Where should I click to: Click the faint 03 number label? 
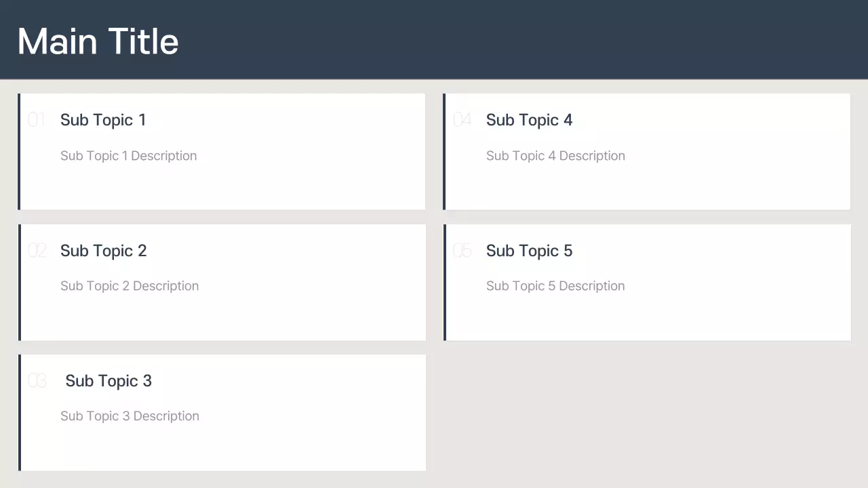coord(37,382)
